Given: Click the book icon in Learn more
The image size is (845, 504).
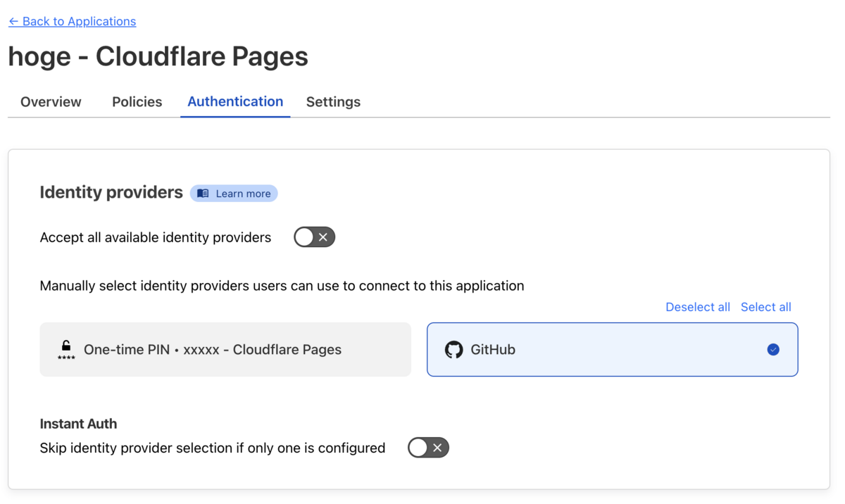Looking at the screenshot, I should tap(203, 194).
